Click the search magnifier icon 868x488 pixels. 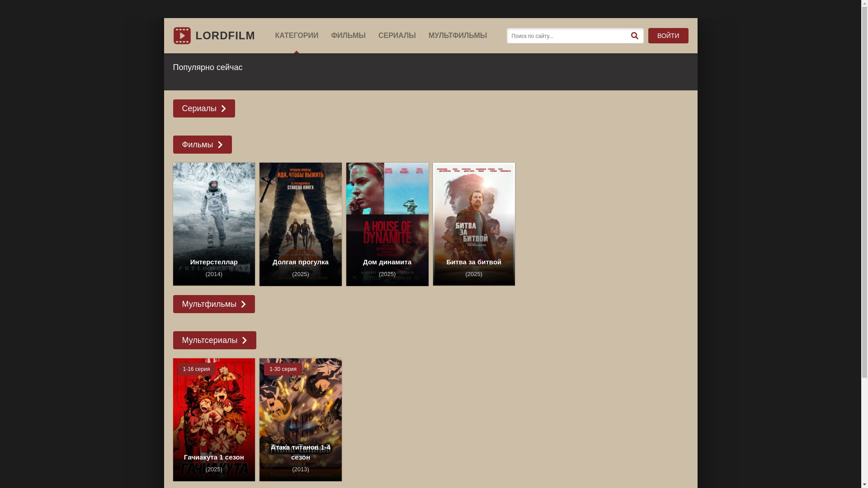pos(634,36)
